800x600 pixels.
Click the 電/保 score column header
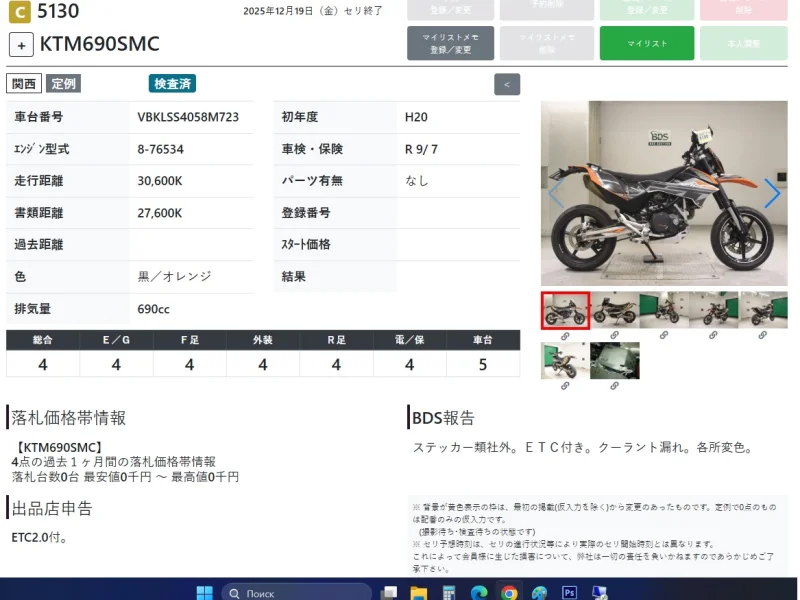click(410, 340)
